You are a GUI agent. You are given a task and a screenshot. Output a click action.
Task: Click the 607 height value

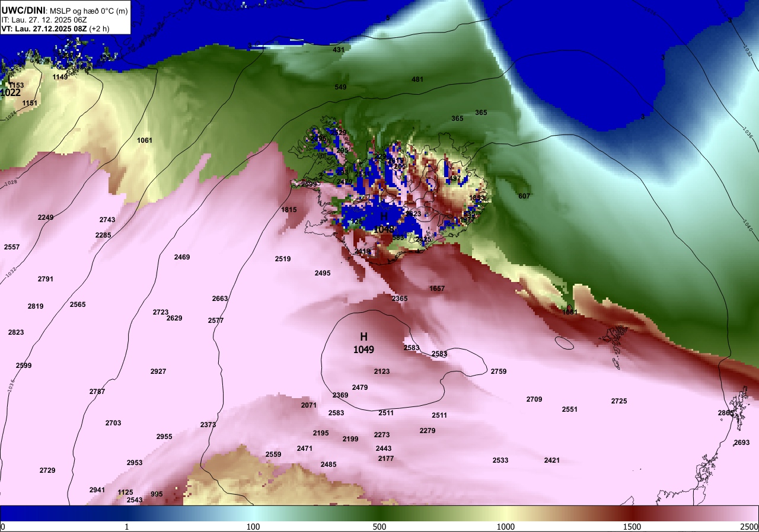[524, 196]
